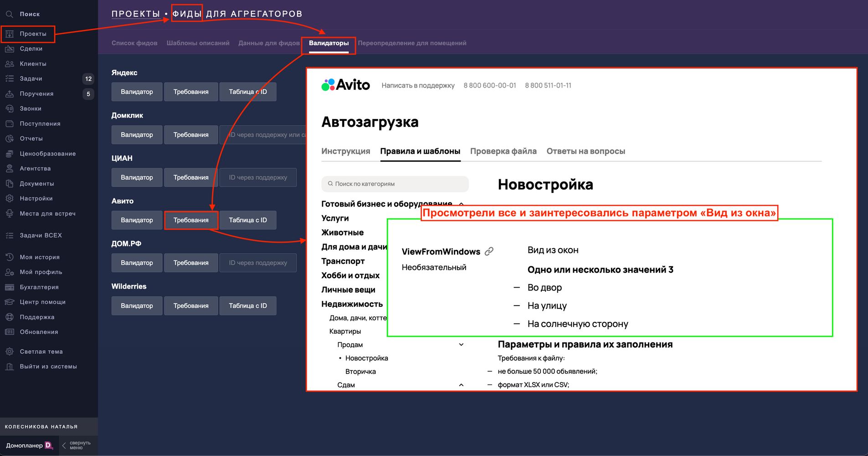Viewport: 868px width, 456px height.
Task: Switch to Ответы на вопросы tab
Action: [586, 151]
